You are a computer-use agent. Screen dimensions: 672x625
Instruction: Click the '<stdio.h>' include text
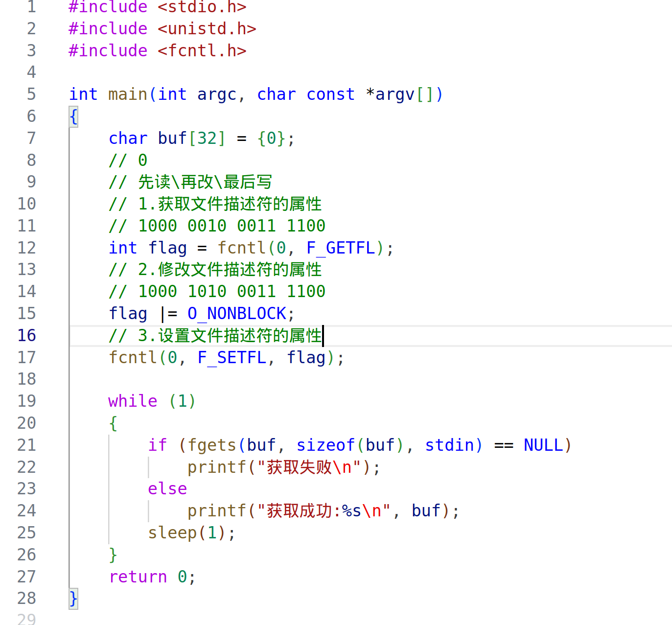point(202,7)
